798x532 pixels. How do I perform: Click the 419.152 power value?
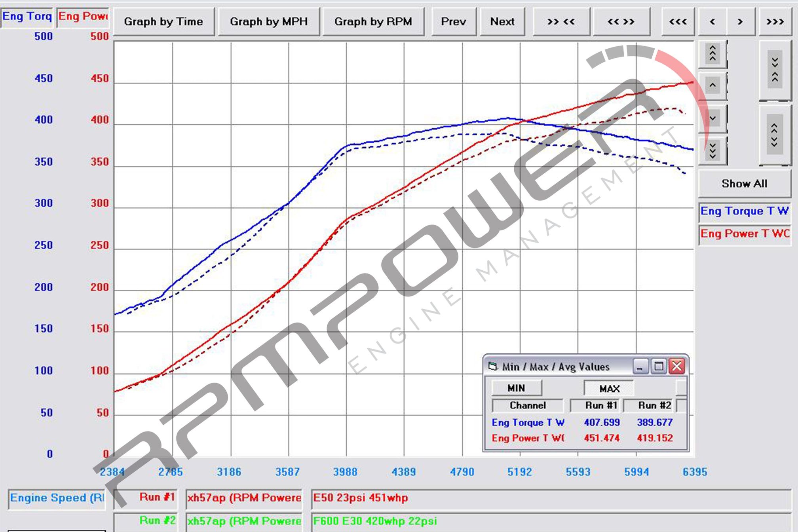click(655, 439)
